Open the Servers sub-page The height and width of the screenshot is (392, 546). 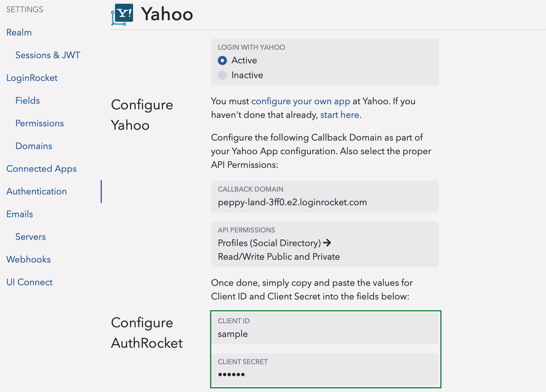click(30, 237)
